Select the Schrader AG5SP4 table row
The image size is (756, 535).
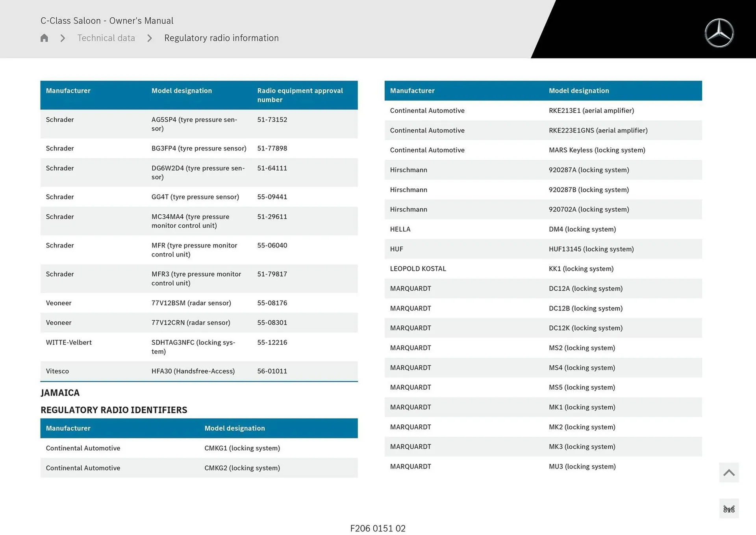(199, 124)
